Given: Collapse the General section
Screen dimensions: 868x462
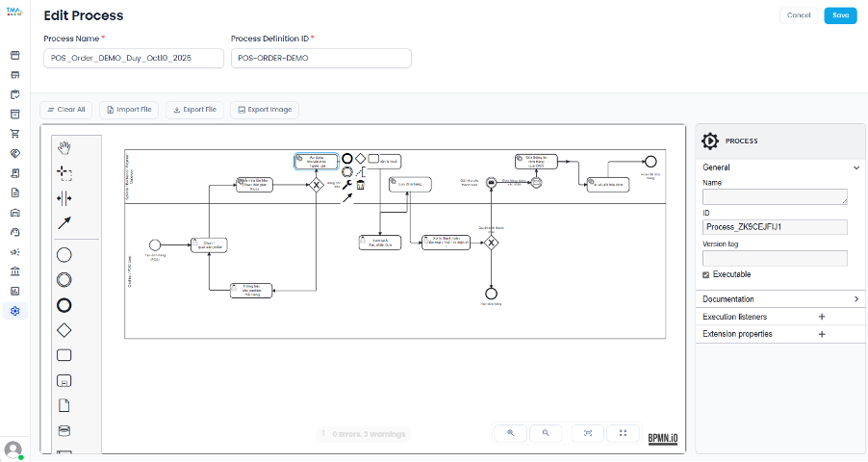Looking at the screenshot, I should 855,167.
